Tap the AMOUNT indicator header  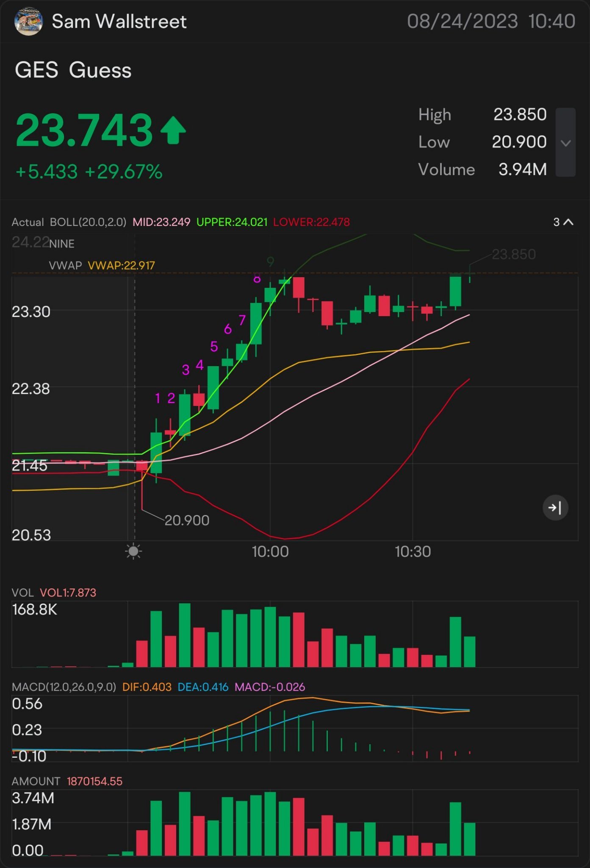click(x=36, y=781)
